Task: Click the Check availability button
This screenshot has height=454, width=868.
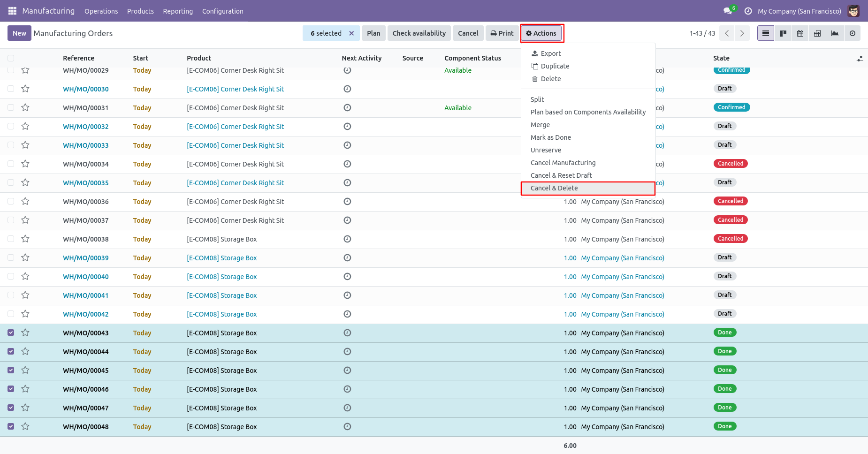Action: coord(419,33)
